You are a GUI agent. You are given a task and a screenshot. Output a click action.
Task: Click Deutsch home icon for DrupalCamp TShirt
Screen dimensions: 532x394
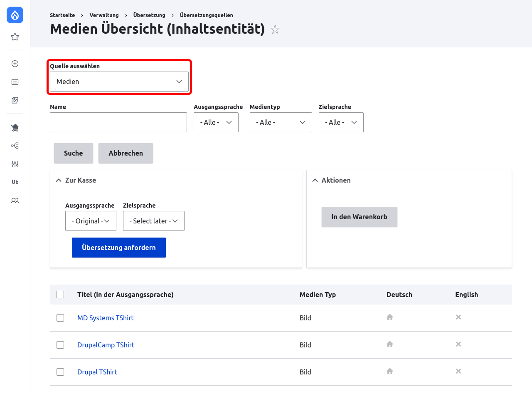pos(390,344)
